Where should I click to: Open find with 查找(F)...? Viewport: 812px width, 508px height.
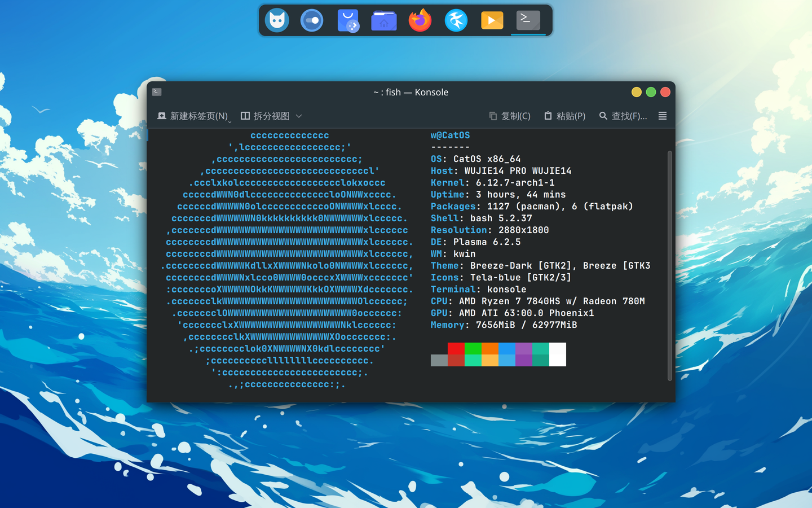coord(624,116)
